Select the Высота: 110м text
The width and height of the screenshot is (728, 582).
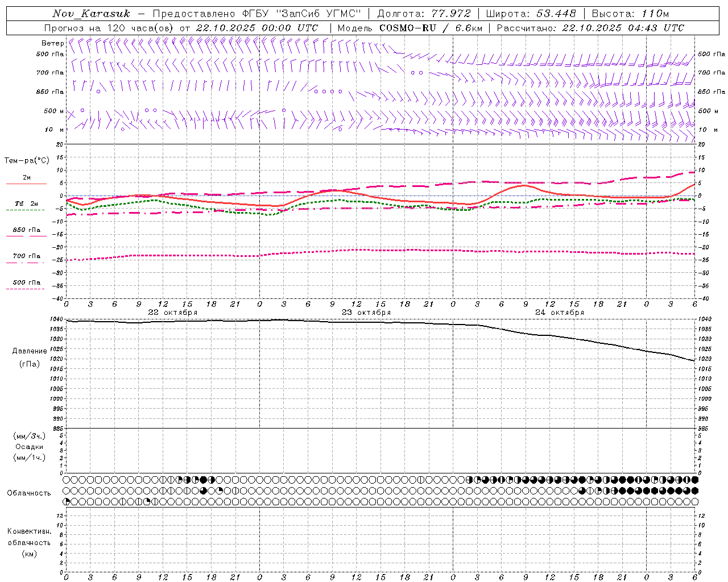[630, 14]
